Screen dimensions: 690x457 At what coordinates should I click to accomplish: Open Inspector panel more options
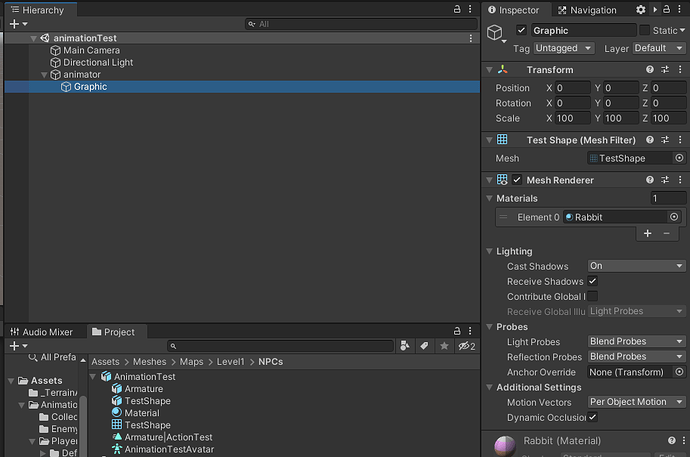click(680, 9)
